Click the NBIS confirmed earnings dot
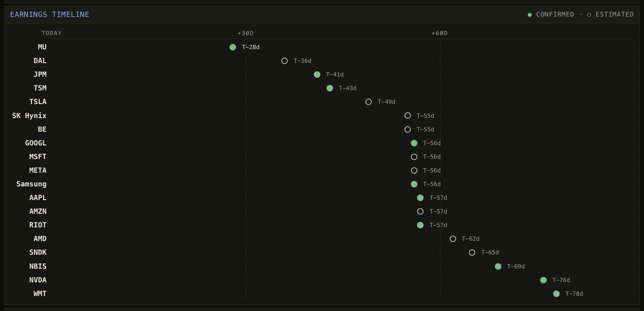Image resolution: width=644 pixels, height=311 pixels. point(498,266)
